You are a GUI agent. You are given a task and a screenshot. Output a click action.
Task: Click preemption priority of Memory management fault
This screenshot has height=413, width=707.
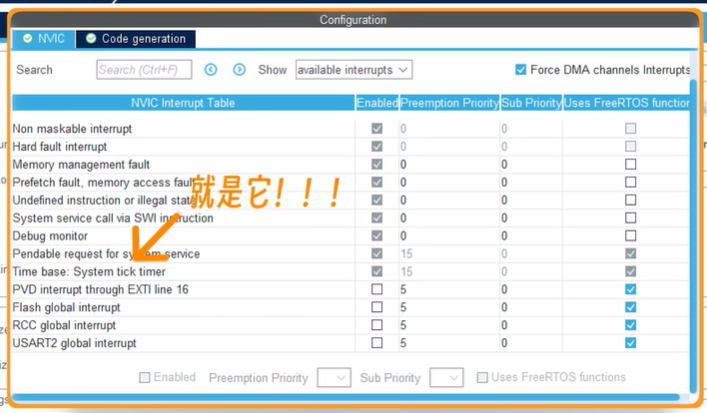pyautogui.click(x=404, y=164)
